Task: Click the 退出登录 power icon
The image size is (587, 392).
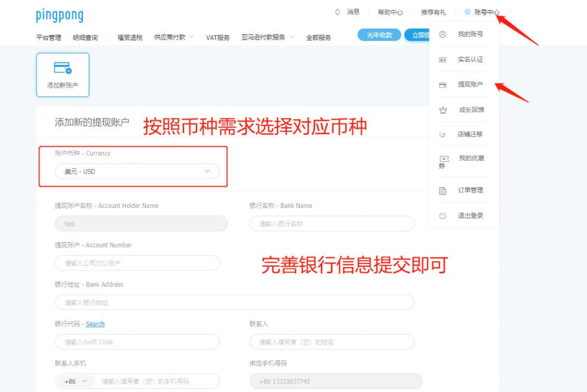Action: (444, 215)
